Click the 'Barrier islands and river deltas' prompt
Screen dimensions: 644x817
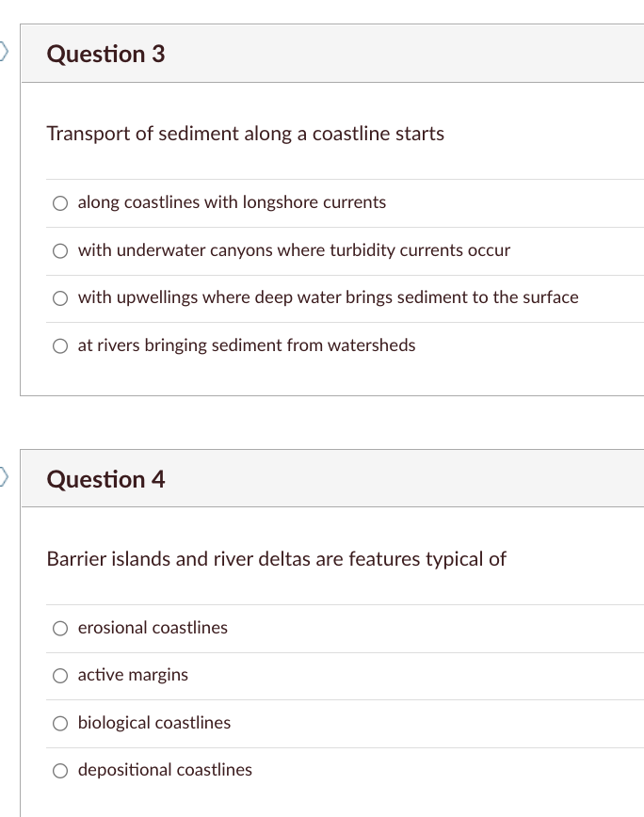[276, 559]
